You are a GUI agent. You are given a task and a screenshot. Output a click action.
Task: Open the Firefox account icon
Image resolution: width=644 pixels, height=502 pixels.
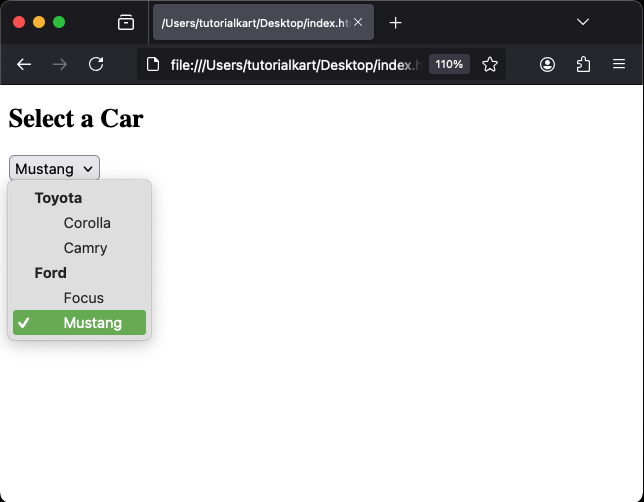point(548,64)
